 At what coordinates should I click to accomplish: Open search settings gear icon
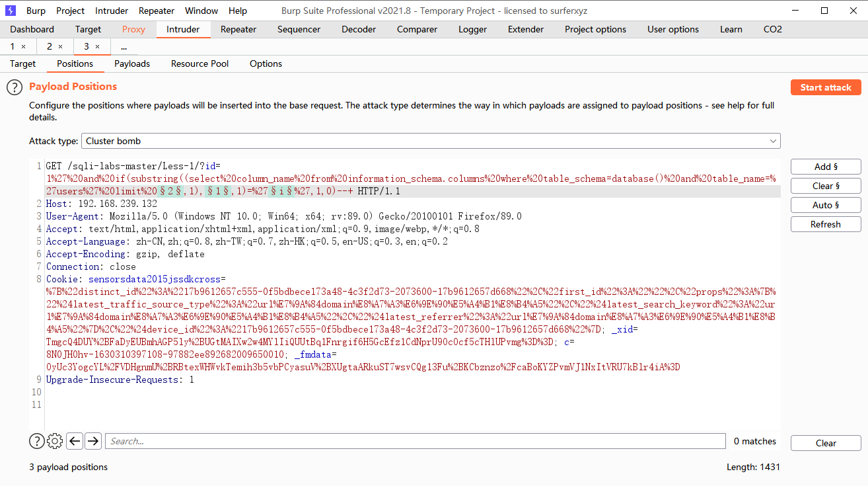55,441
